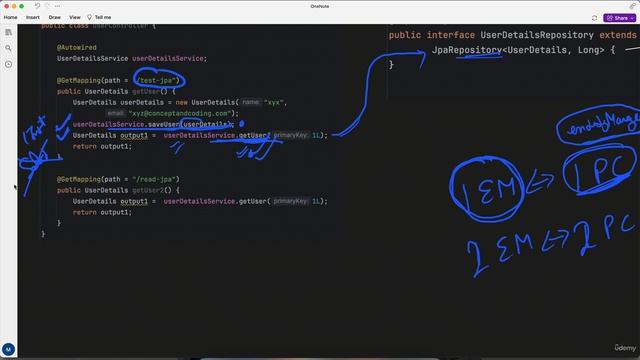Switch to the Draw ribbon tab
640x360 pixels.
(x=55, y=18)
